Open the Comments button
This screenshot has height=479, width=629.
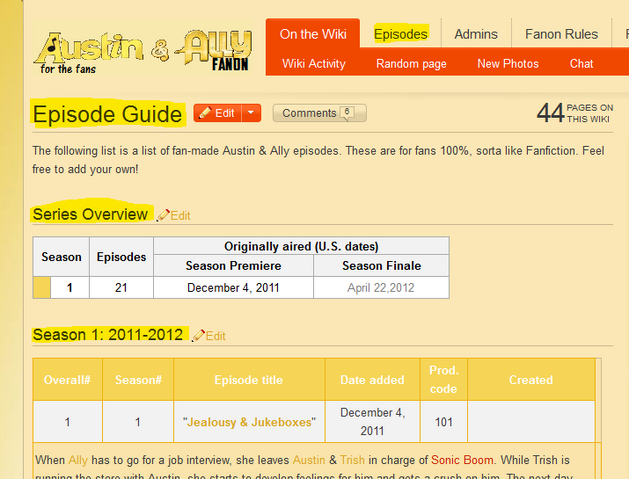tap(319, 113)
